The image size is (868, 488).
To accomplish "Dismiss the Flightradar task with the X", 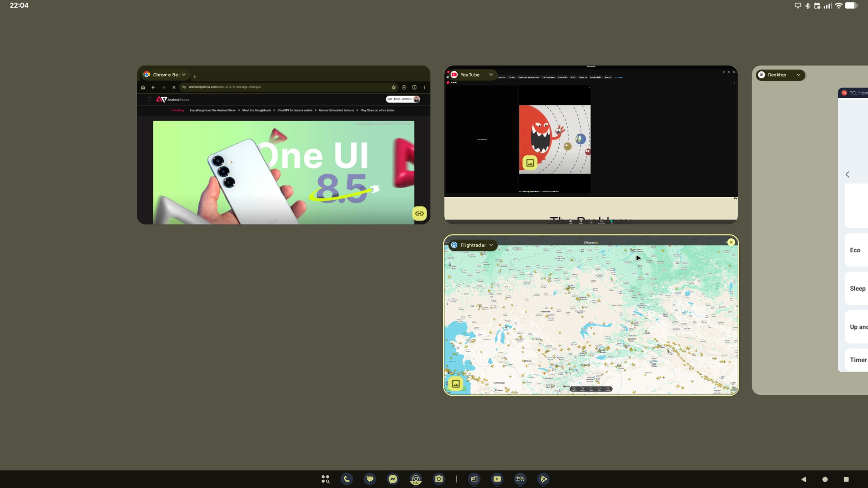I will point(731,242).
